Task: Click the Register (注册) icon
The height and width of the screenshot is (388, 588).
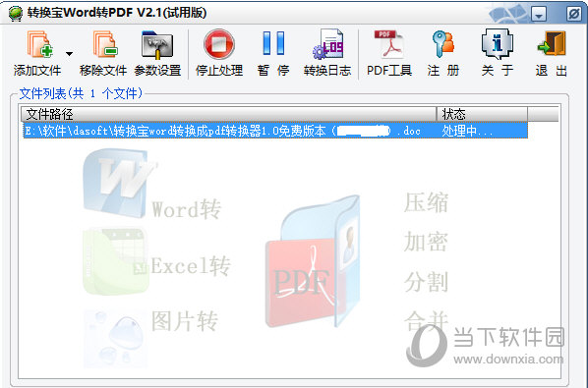Action: [x=443, y=44]
